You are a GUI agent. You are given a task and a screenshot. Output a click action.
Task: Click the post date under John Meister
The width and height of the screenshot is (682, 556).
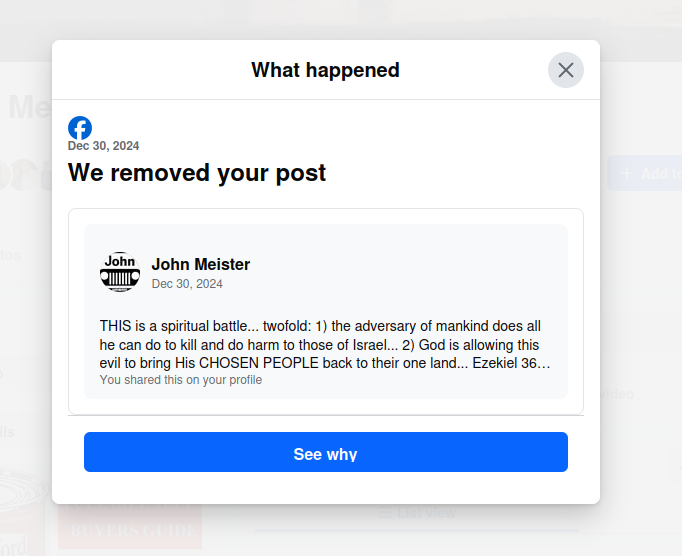(x=187, y=284)
